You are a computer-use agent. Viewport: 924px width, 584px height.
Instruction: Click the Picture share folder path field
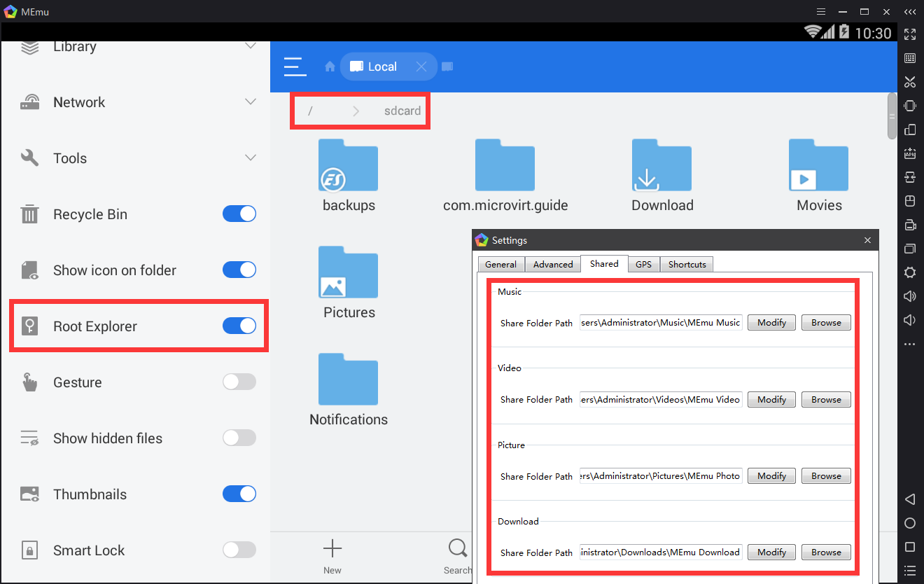tap(660, 476)
